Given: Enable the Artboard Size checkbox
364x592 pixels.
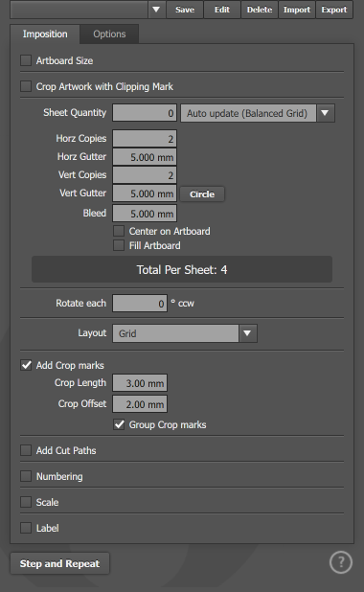Looking at the screenshot, I should (x=26, y=60).
